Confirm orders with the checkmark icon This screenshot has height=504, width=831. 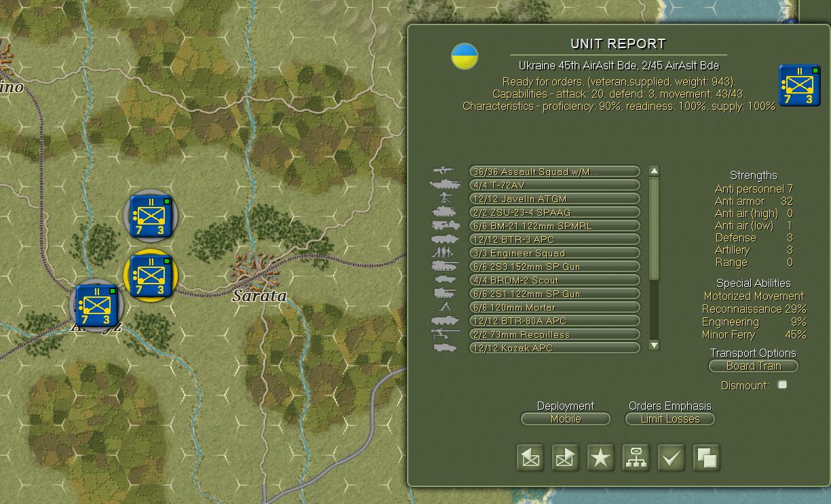671,457
